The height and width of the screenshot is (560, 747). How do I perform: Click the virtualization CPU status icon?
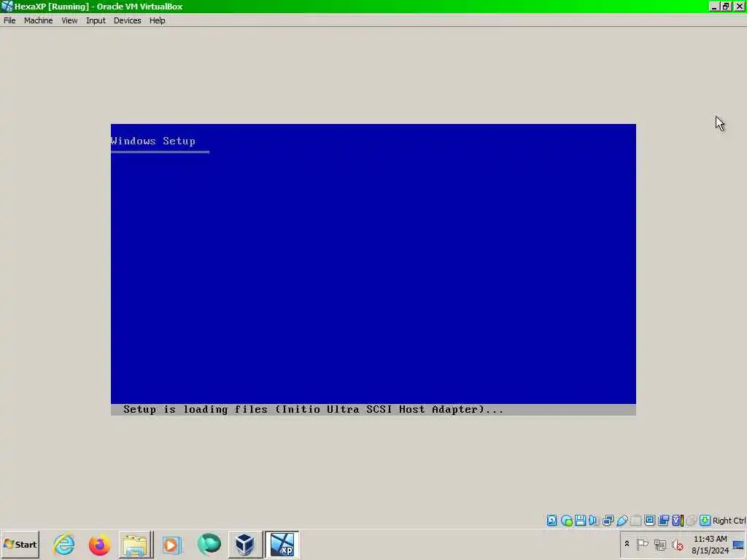tap(678, 521)
